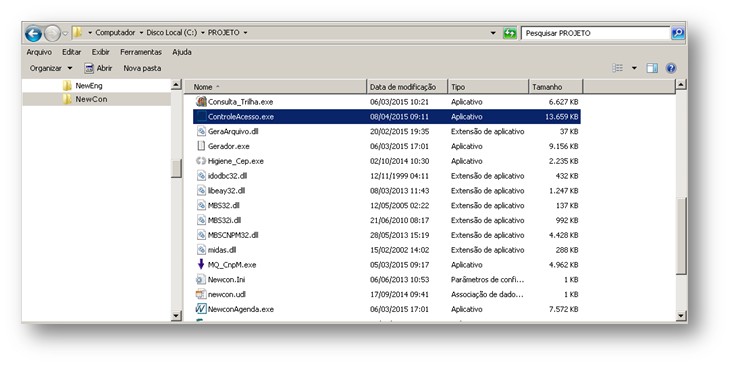Go back with the blue Back arrow
The image size is (730, 366).
coord(33,34)
